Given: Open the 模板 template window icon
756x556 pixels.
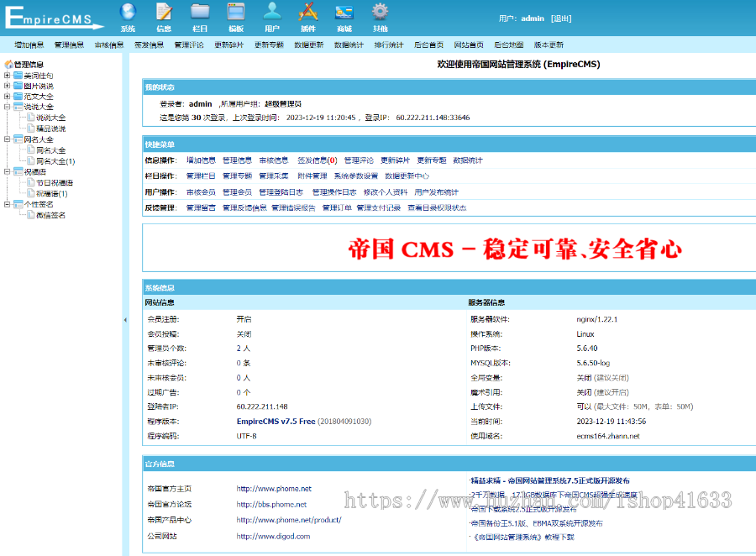Looking at the screenshot, I should click(x=236, y=12).
